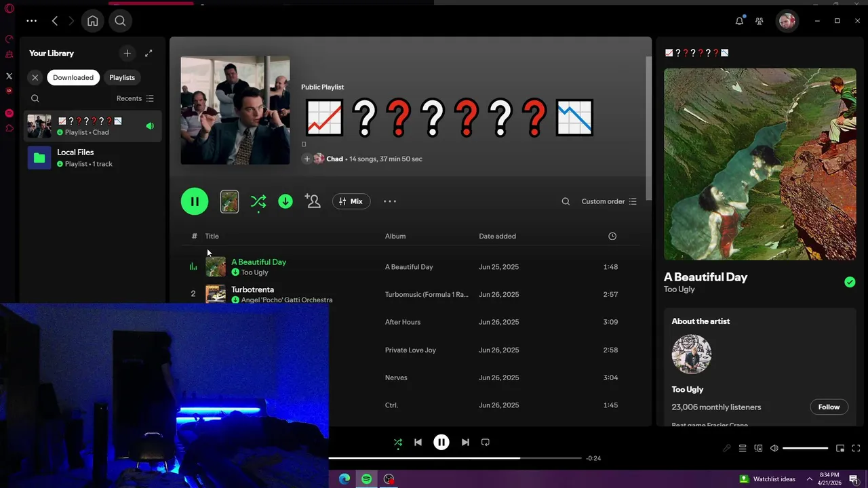Open the Ctrl. album link

[391, 405]
